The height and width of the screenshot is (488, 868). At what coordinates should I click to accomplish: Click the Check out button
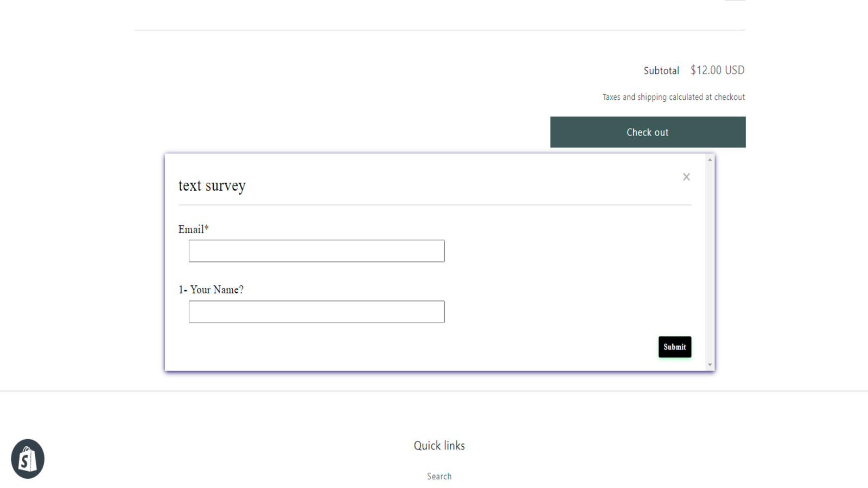648,132
